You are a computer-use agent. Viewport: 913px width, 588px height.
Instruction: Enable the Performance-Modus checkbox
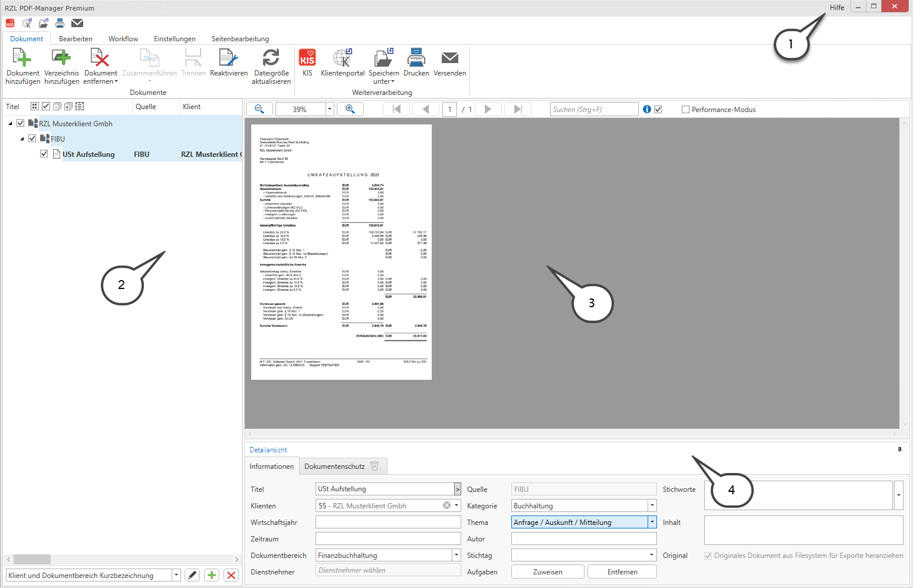point(685,110)
